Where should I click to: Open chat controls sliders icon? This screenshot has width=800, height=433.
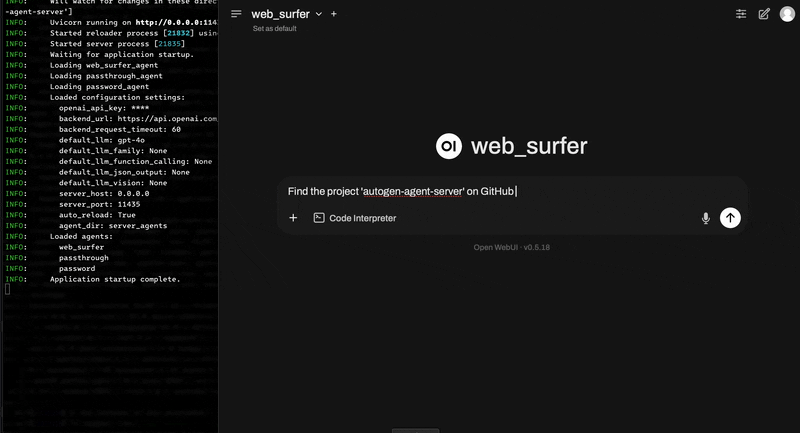coord(741,14)
